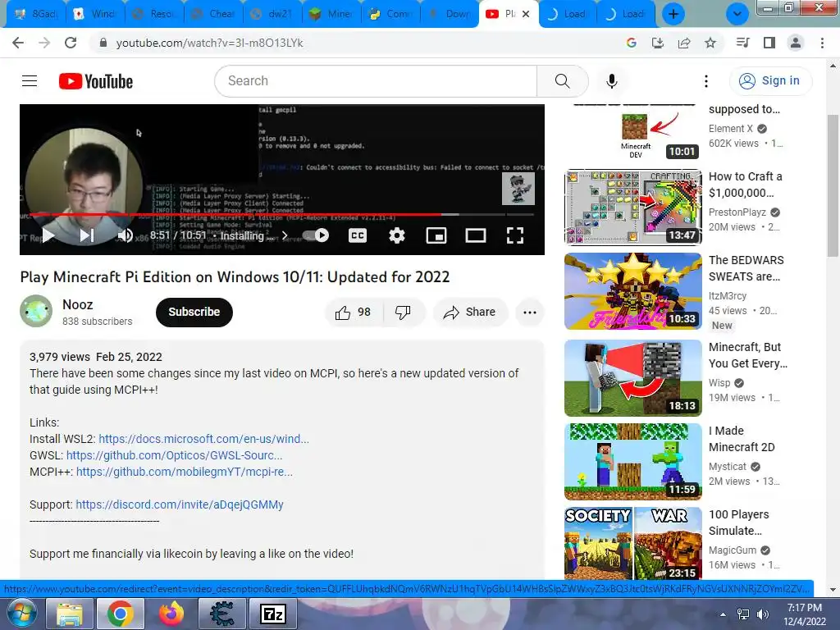This screenshot has width=840, height=630.
Task: Switch to theater mode
Action: 476,235
